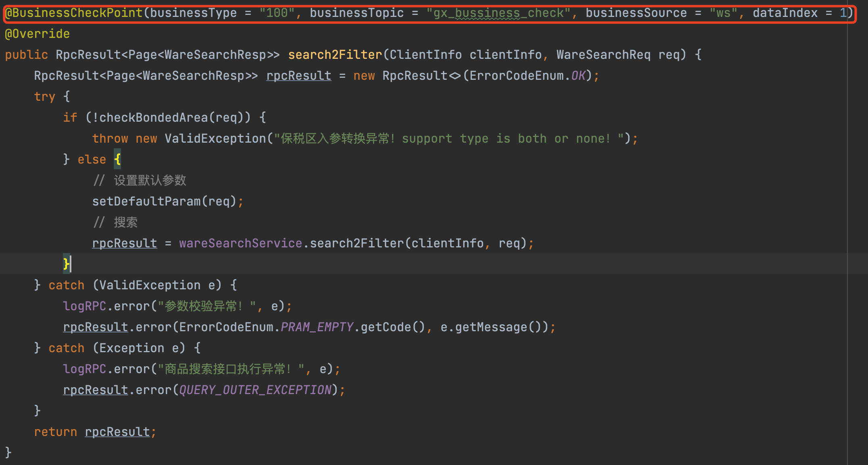Click the return keyword
868x465 pixels.
pyautogui.click(x=55, y=432)
